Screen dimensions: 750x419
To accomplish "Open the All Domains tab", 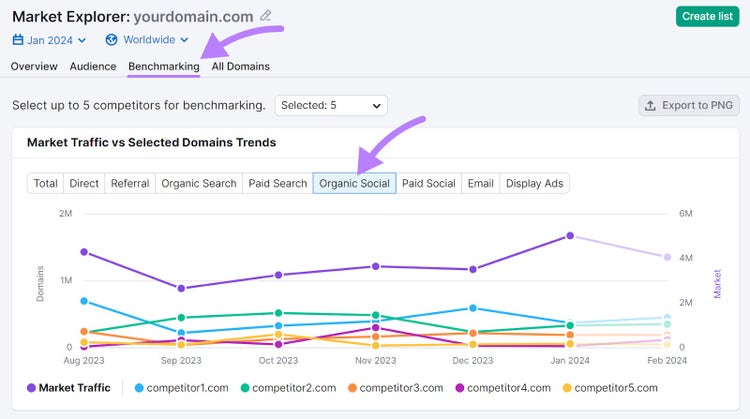I will click(x=241, y=66).
